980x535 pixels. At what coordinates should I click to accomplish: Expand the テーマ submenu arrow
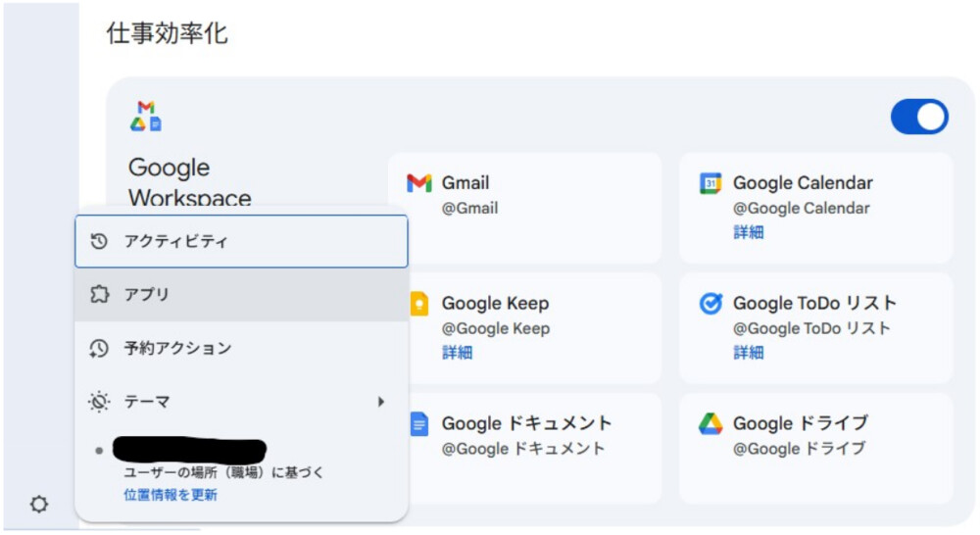381,402
